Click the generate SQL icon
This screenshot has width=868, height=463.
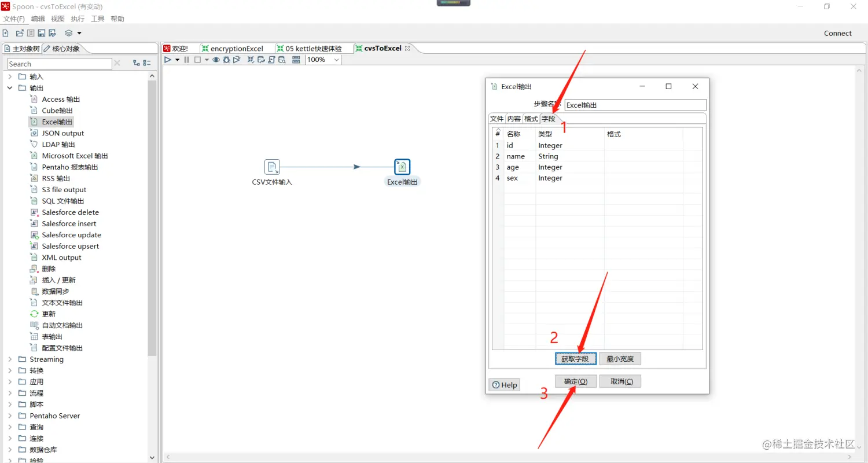(x=271, y=60)
